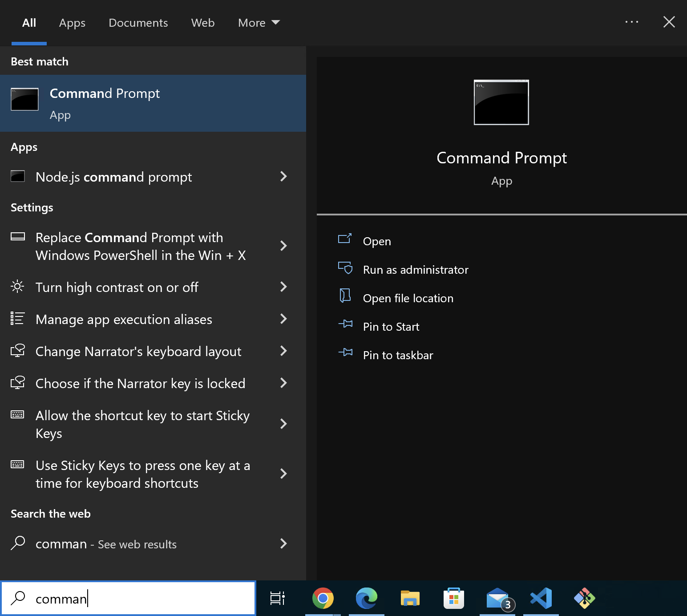Screen dimensions: 687x616
Task: Expand the Replace Command Prompt setting chevron
Action: (x=283, y=246)
